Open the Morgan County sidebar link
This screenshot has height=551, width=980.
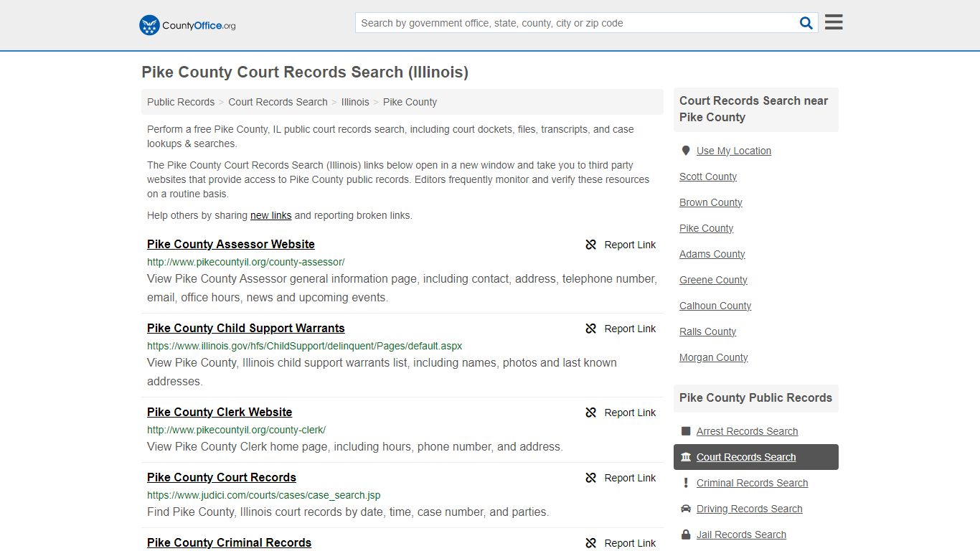click(x=714, y=357)
